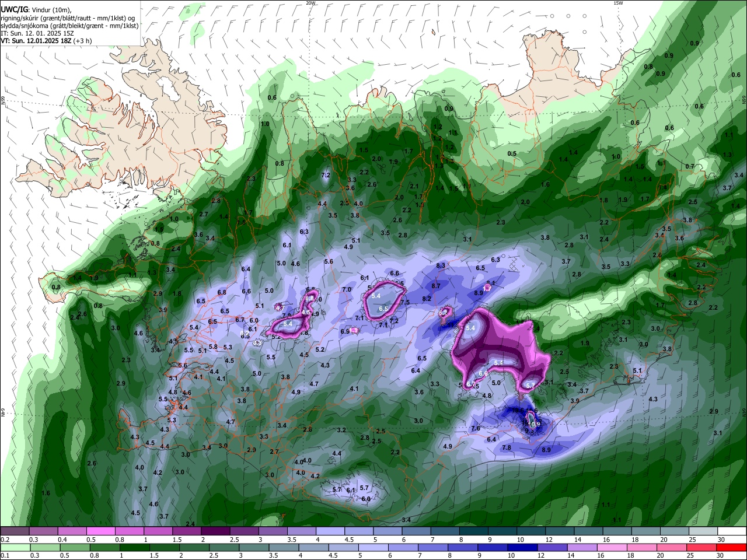Pick the dark purple 2 swatch on upper scale
The height and width of the screenshot is (560, 747).
215,531
